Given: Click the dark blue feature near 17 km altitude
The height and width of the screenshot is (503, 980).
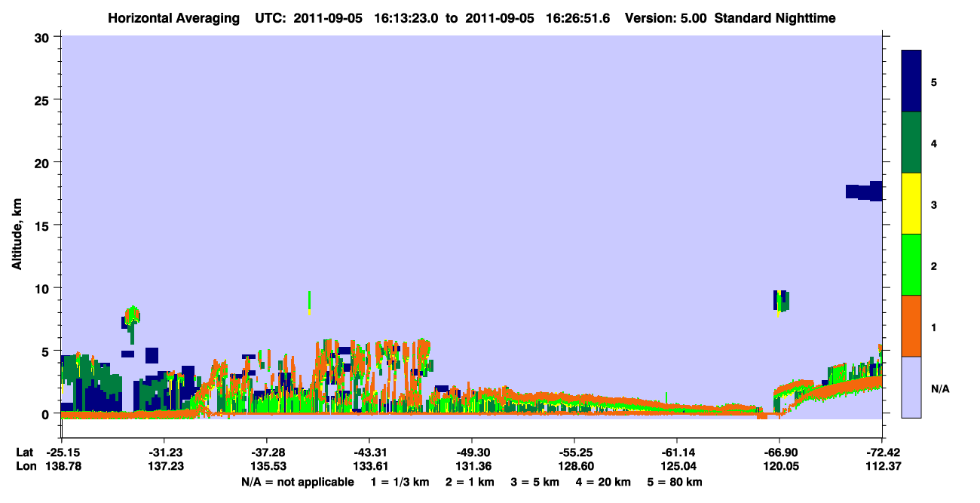Looking at the screenshot, I should tap(864, 191).
